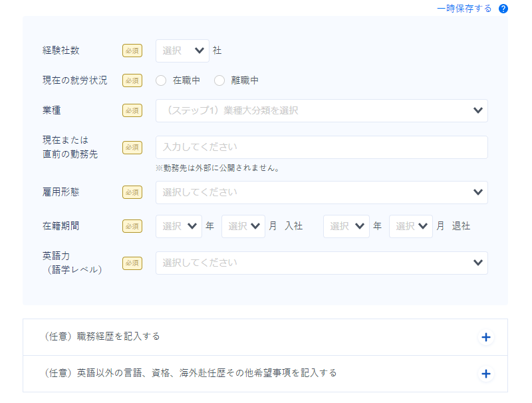Click the 勤務先 text input field

(322, 147)
